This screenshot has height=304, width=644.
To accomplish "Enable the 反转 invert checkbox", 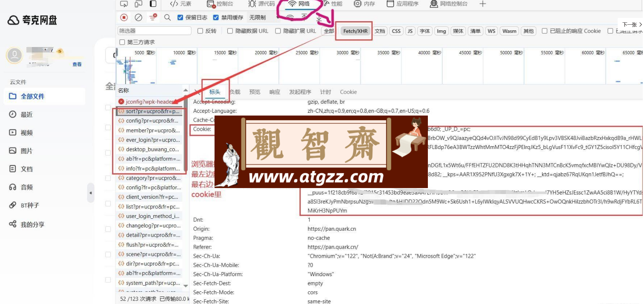I will pyautogui.click(x=200, y=31).
